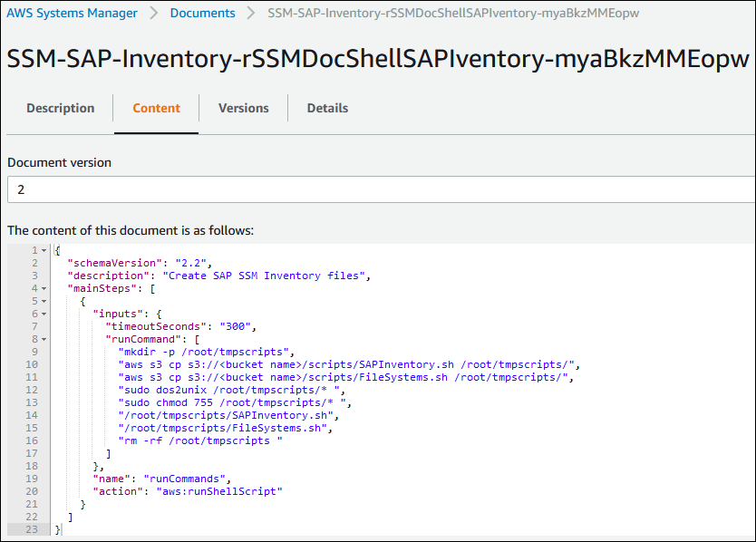
Task: Open the Details tab
Action: coord(327,108)
